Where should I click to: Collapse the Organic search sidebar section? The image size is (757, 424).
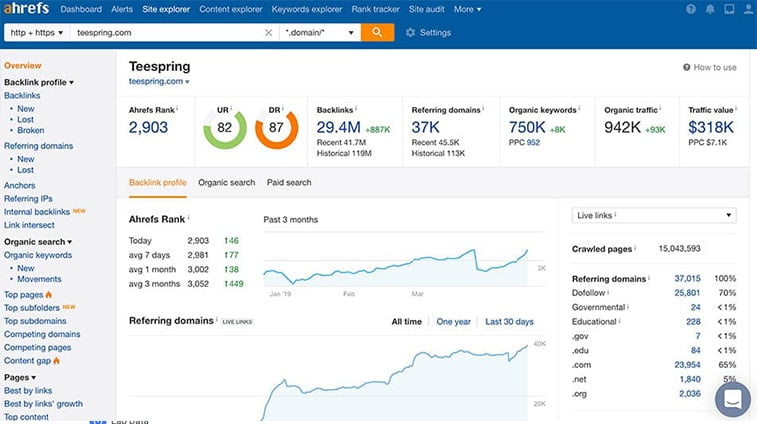pos(38,241)
